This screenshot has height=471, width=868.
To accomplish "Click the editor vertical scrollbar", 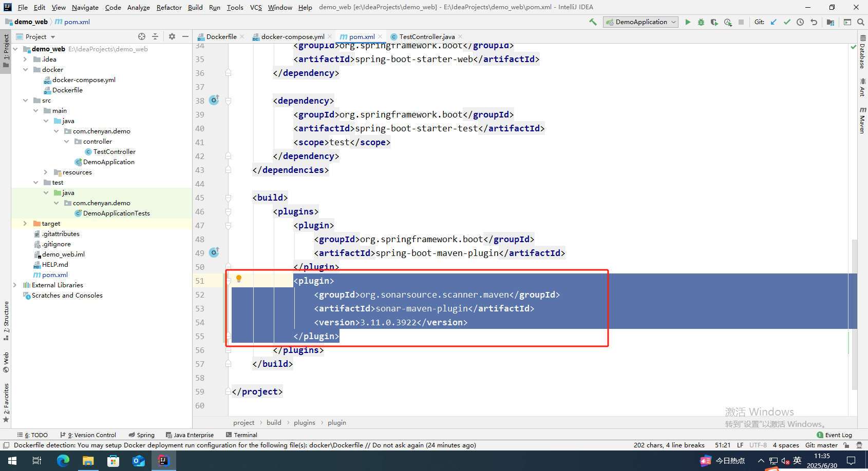I will (855, 315).
